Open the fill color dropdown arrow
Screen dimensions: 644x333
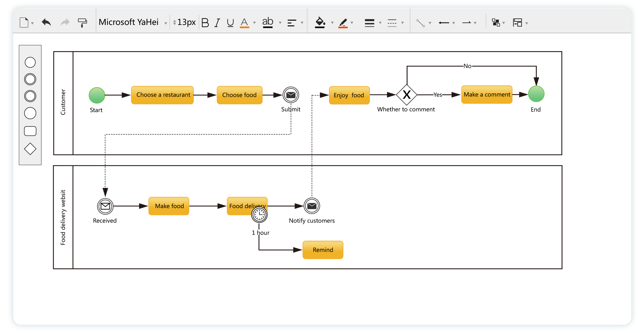[x=332, y=23]
